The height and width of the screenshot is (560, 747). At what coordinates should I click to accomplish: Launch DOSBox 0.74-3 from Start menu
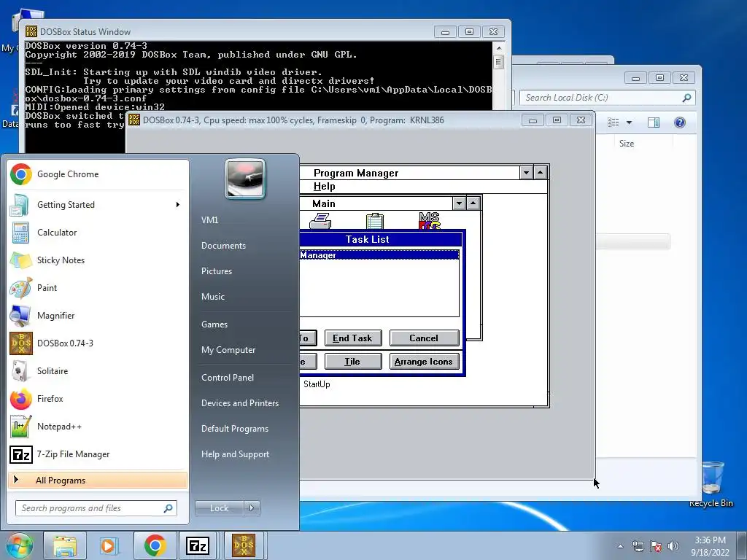click(x=98, y=343)
